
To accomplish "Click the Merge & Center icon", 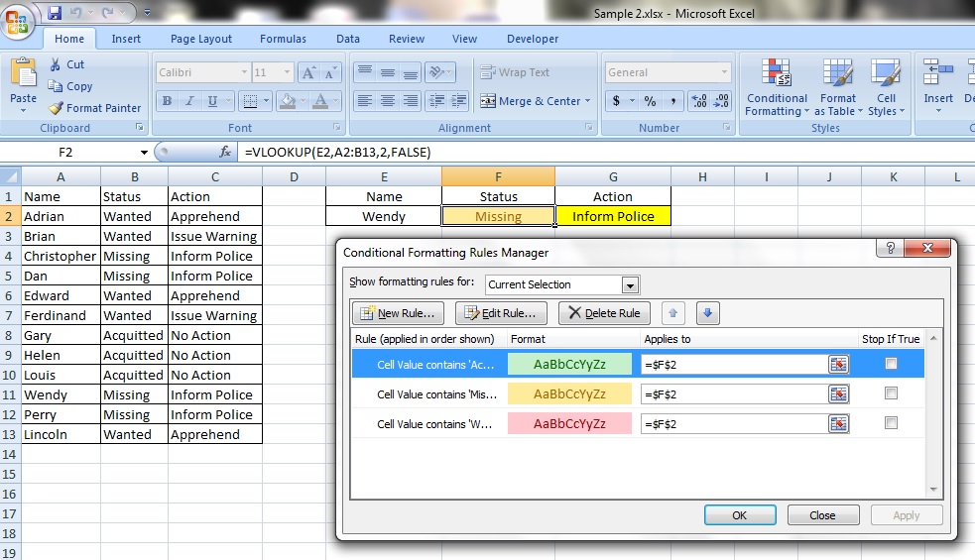I will click(x=488, y=101).
